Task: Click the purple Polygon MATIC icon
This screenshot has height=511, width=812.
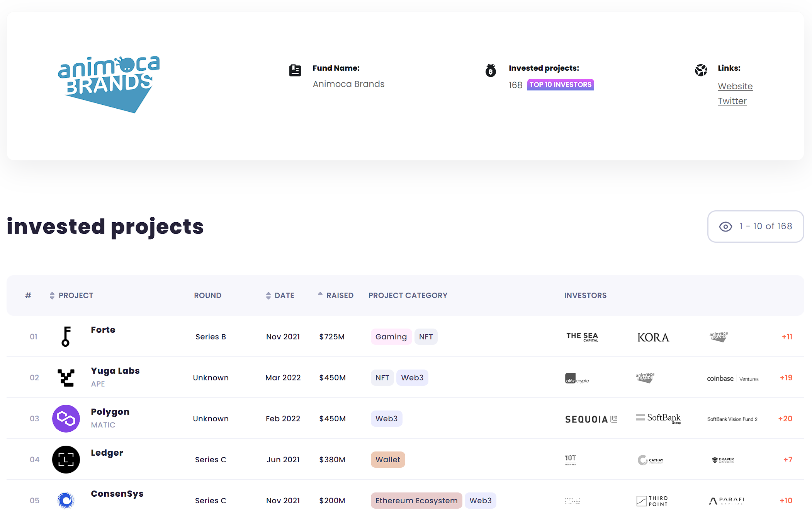Action: (x=66, y=419)
